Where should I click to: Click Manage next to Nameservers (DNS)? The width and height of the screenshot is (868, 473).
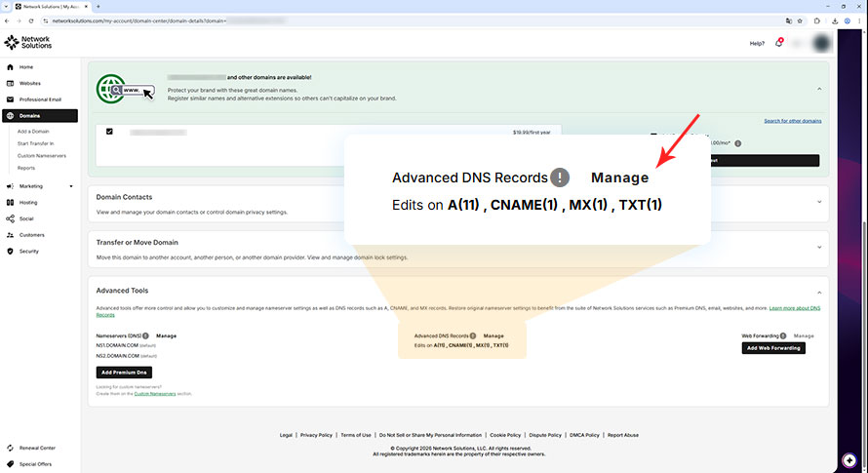(x=166, y=335)
